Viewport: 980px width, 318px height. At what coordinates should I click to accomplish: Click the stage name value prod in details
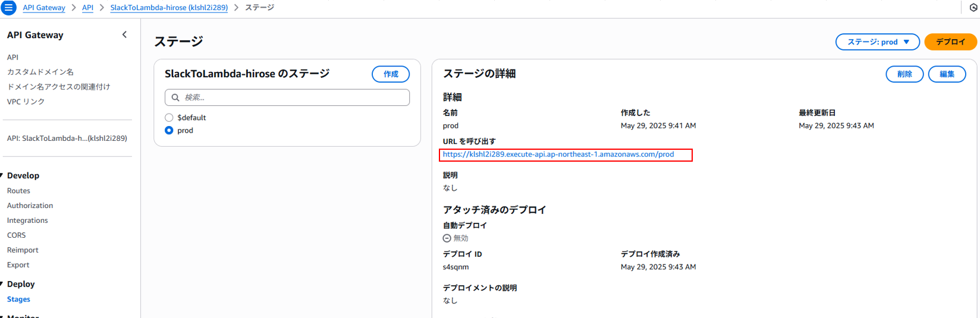click(451, 125)
